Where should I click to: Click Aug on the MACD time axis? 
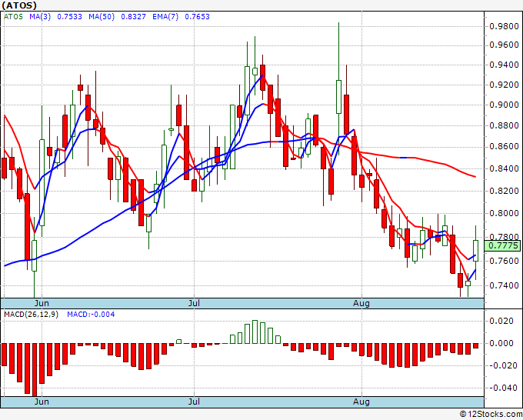pyautogui.click(x=361, y=402)
